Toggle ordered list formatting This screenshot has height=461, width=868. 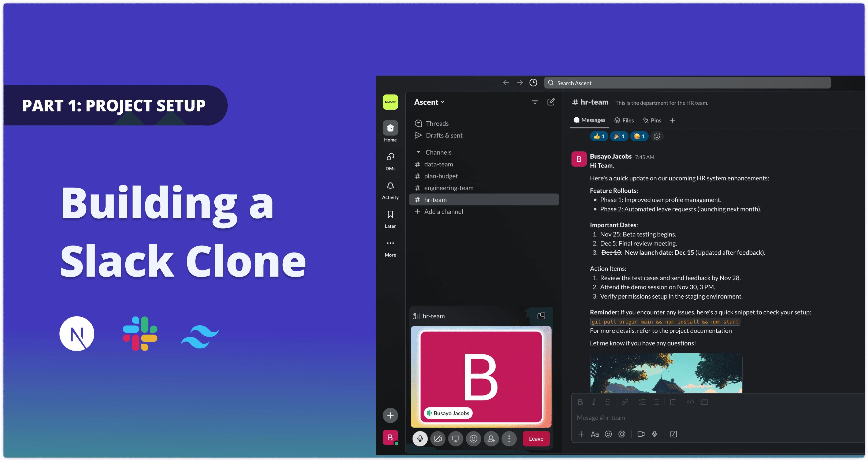click(x=642, y=402)
